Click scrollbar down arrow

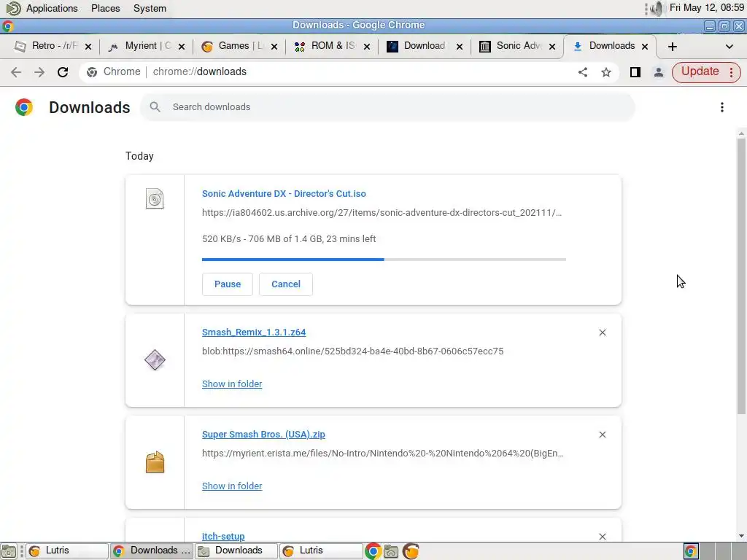click(x=741, y=536)
